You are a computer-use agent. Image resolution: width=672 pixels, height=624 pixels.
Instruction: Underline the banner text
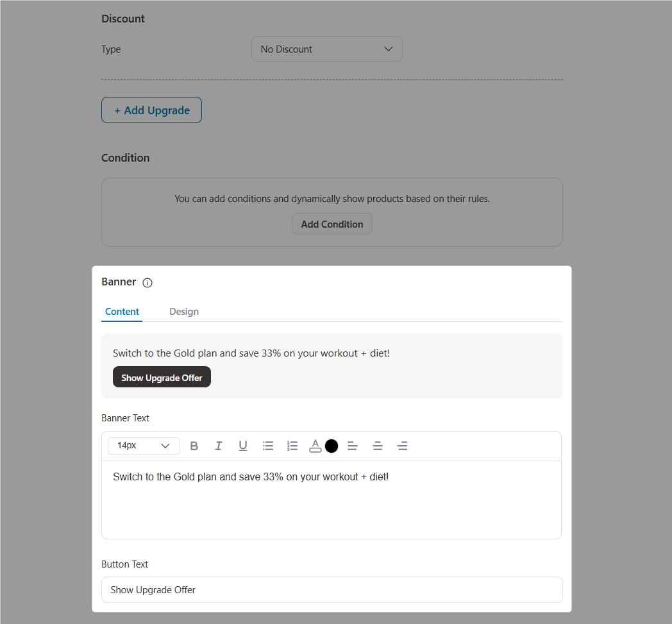click(243, 446)
